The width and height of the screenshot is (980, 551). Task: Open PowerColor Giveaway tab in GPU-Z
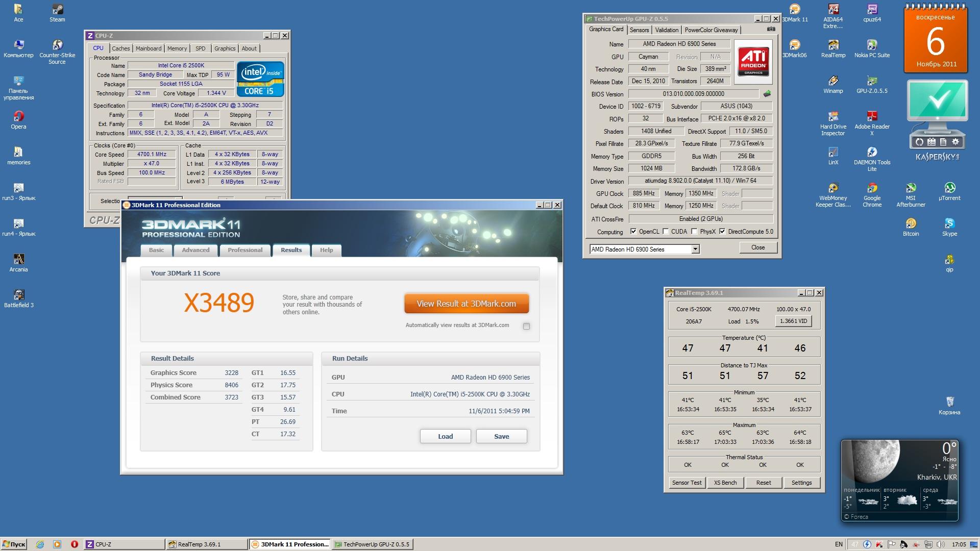click(711, 30)
